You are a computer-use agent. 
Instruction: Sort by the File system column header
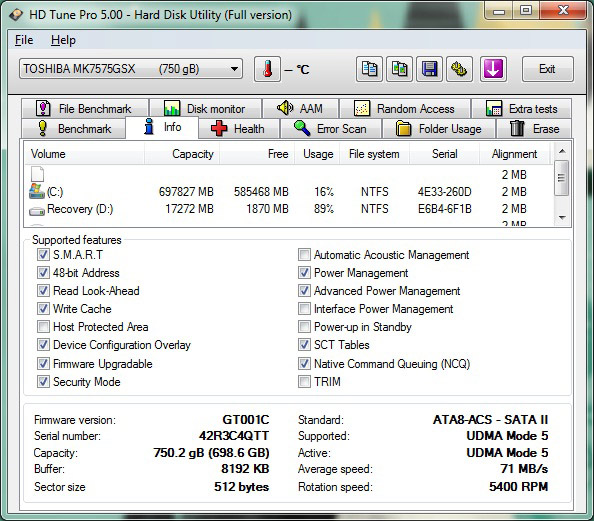point(374,154)
